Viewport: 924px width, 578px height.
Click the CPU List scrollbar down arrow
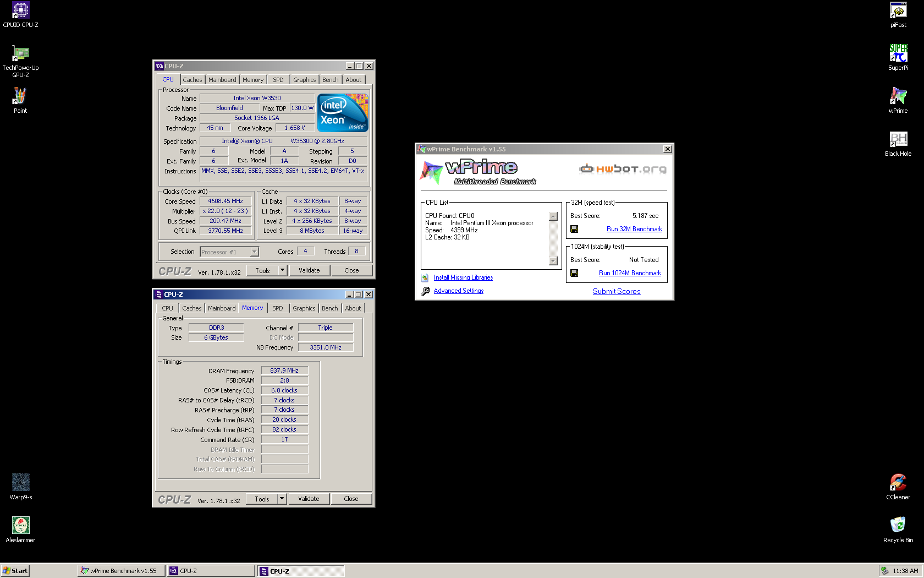[553, 261]
